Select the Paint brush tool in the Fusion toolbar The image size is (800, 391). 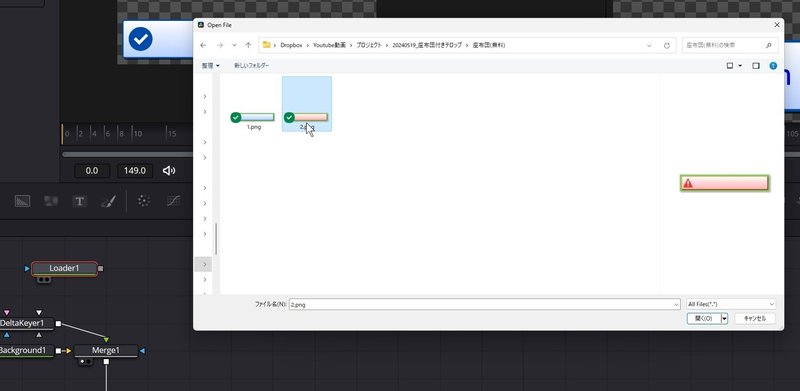pos(108,201)
